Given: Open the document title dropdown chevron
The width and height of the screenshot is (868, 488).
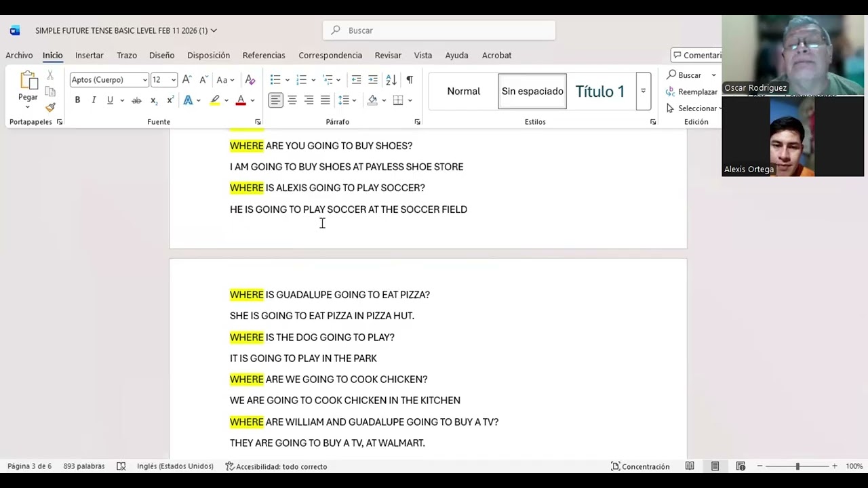Looking at the screenshot, I should coord(214,30).
